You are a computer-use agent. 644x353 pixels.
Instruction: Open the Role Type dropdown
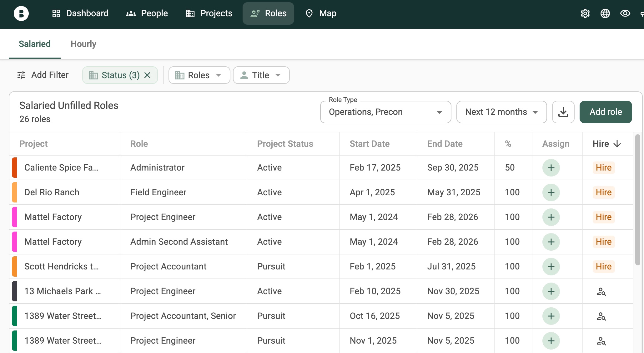point(385,112)
